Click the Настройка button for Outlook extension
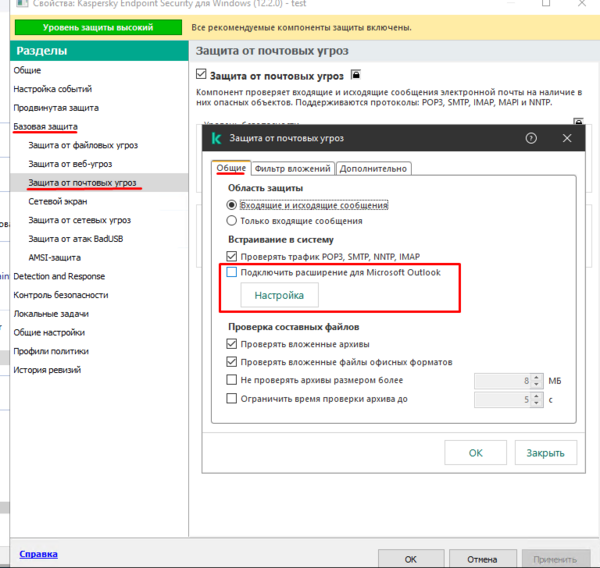Image resolution: width=600 pixels, height=568 pixels. pyautogui.click(x=279, y=295)
